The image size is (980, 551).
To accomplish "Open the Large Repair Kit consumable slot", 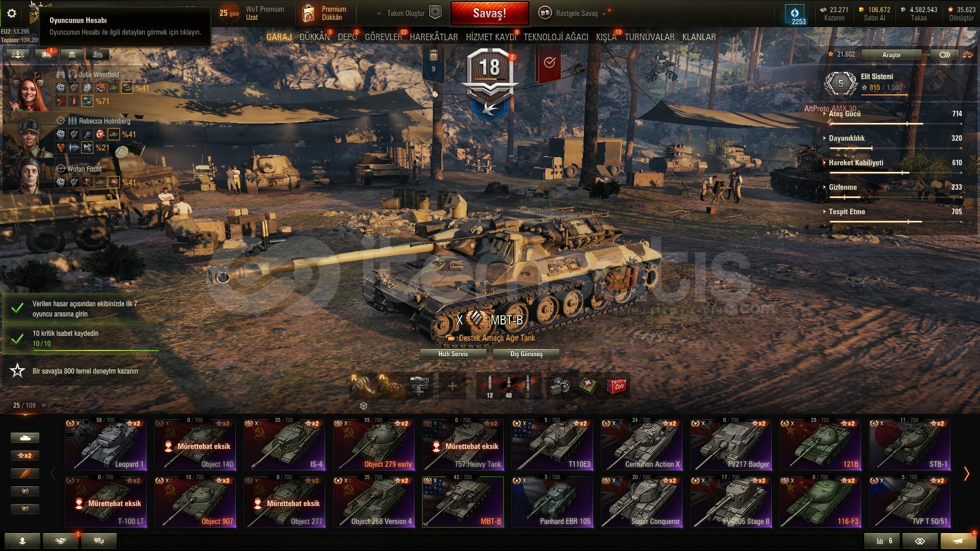I will coord(560,386).
